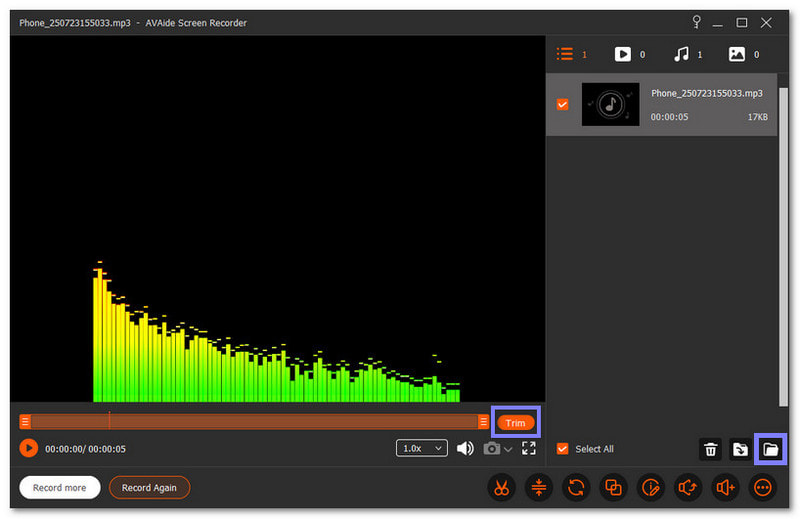Open the recordings output folder
Screen dimensions: 800x519
tap(771, 449)
